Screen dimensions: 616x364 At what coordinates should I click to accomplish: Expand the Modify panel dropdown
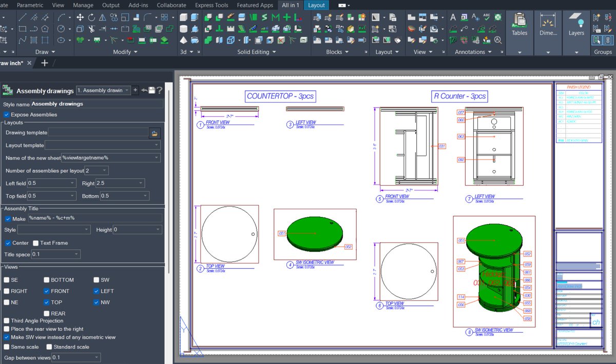click(x=136, y=52)
